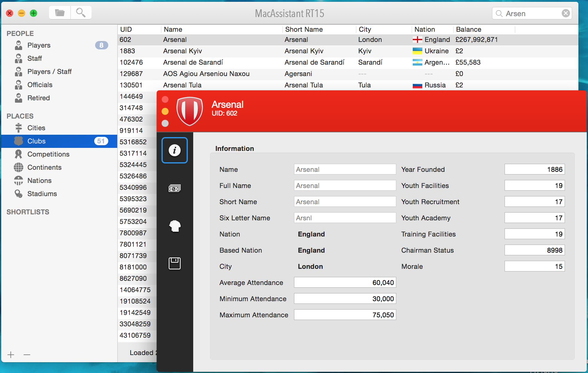Select the row with UID 43106759
Viewport: 588px width, 373px height.
[137, 335]
